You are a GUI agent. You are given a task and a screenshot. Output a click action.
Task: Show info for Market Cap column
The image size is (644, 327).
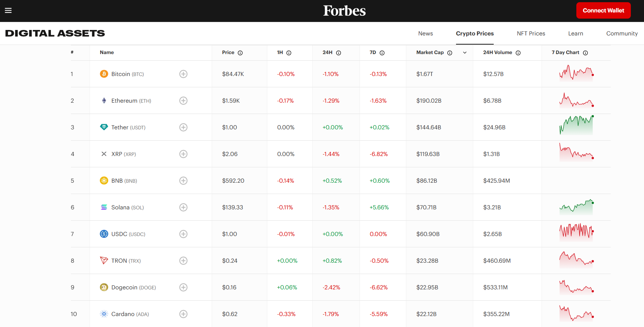pos(450,53)
